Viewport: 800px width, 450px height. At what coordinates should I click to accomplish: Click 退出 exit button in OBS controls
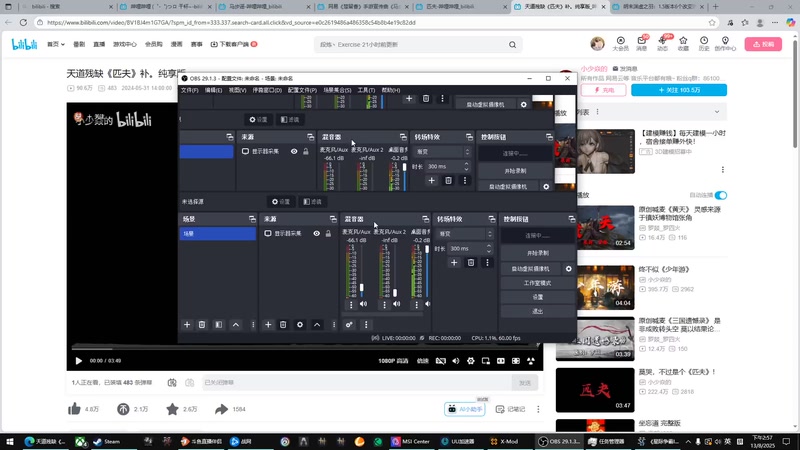537,311
